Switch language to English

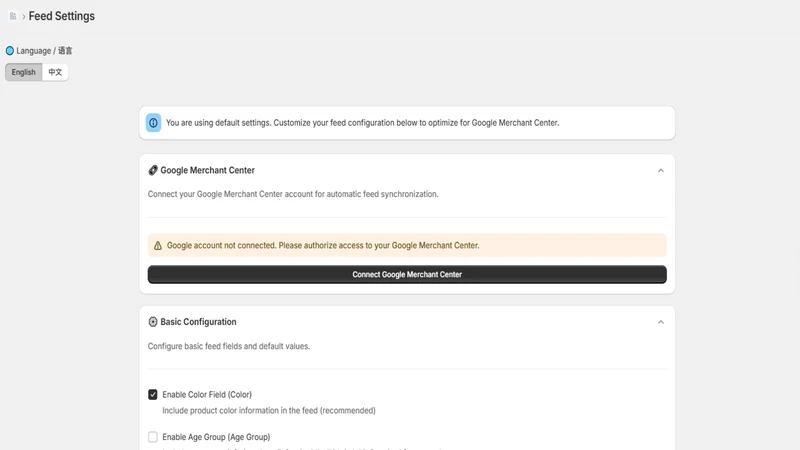[x=23, y=72]
